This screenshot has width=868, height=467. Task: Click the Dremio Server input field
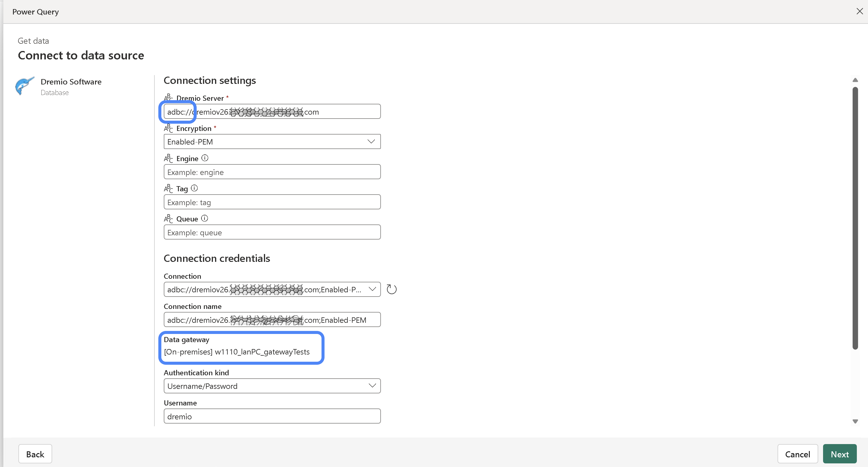272,112
